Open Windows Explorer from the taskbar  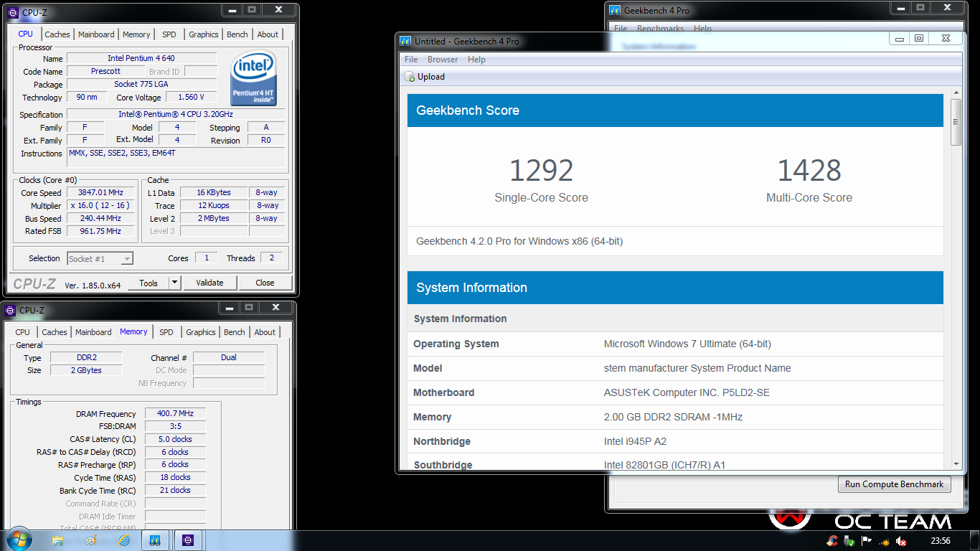coord(58,541)
